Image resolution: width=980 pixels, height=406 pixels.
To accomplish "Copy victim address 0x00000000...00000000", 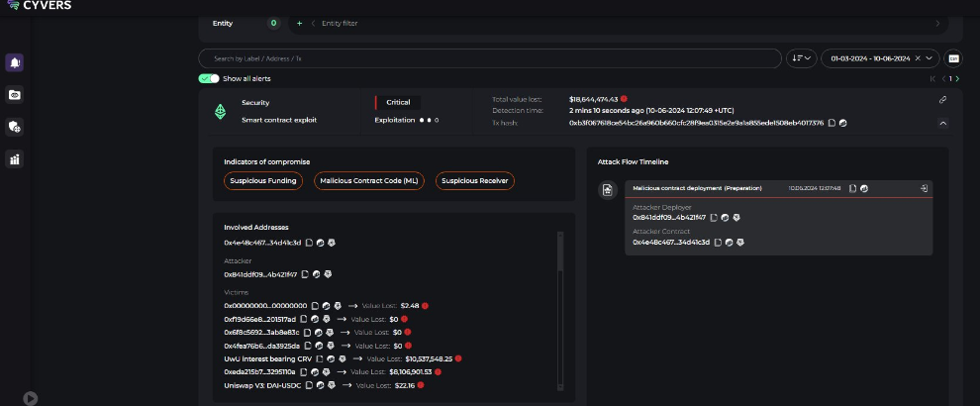I will pyautogui.click(x=315, y=306).
